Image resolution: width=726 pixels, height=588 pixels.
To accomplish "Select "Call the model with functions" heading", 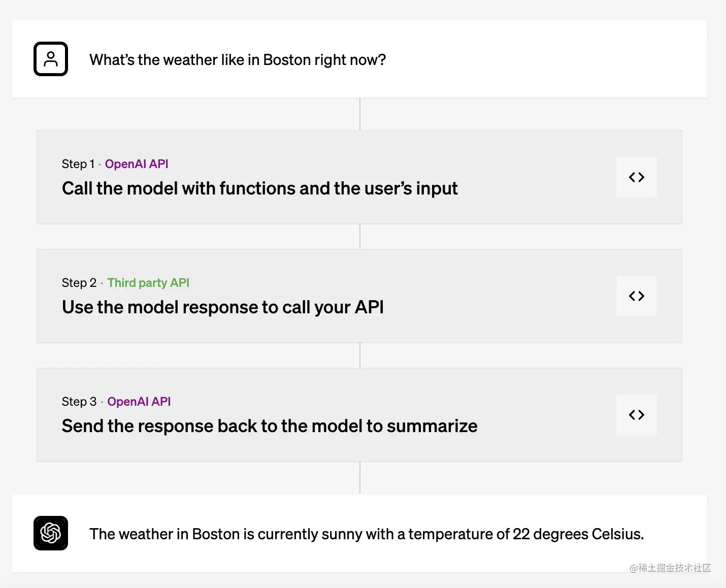I will click(259, 188).
